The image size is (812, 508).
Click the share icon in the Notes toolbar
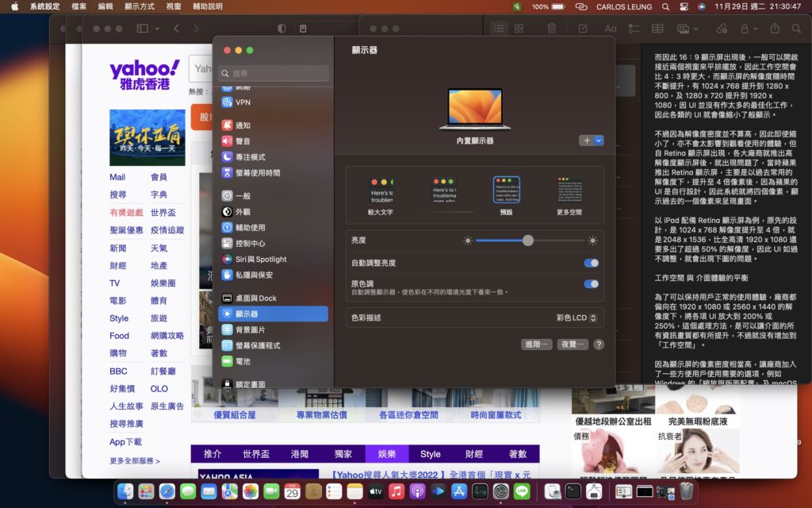[x=775, y=29]
